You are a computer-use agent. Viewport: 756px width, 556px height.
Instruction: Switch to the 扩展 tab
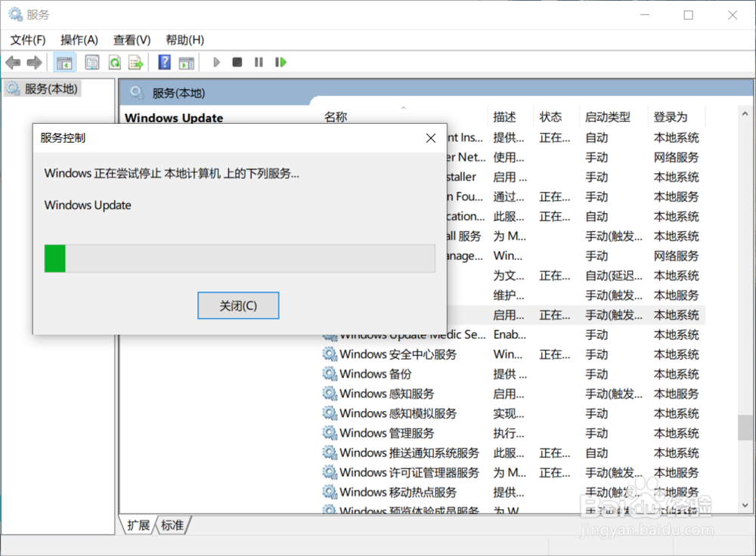point(138,525)
